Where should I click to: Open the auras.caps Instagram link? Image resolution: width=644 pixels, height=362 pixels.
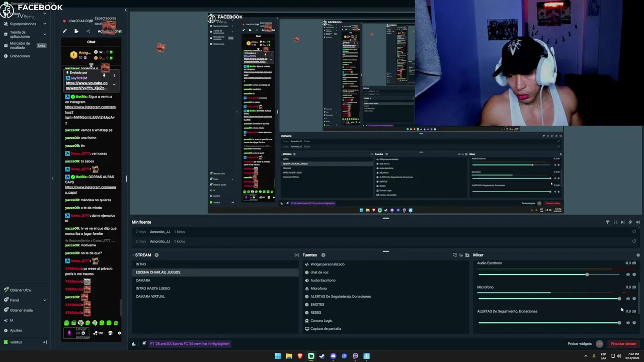point(90,190)
